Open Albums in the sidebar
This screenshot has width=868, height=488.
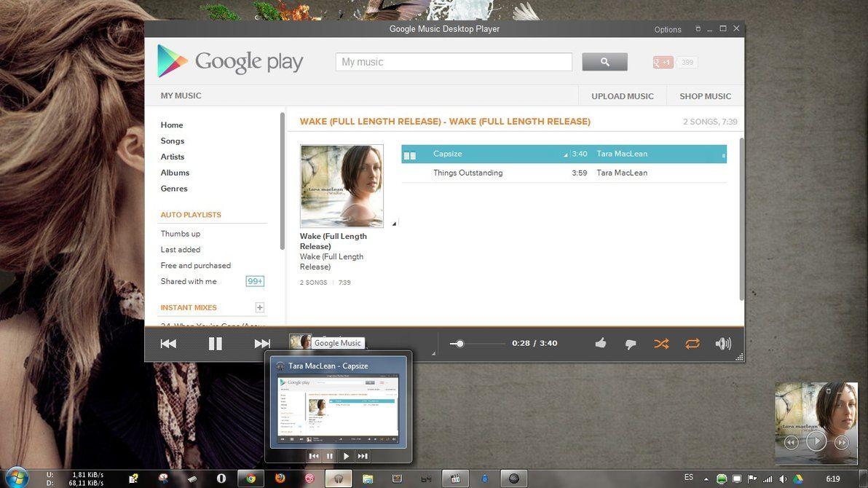[175, 173]
